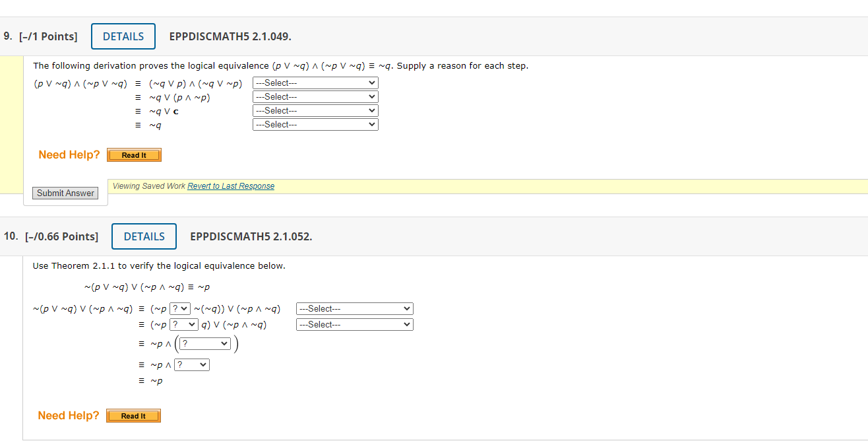The width and height of the screenshot is (868, 447).
Task: Open reason dropdown for final ~q step
Action: tap(315, 125)
